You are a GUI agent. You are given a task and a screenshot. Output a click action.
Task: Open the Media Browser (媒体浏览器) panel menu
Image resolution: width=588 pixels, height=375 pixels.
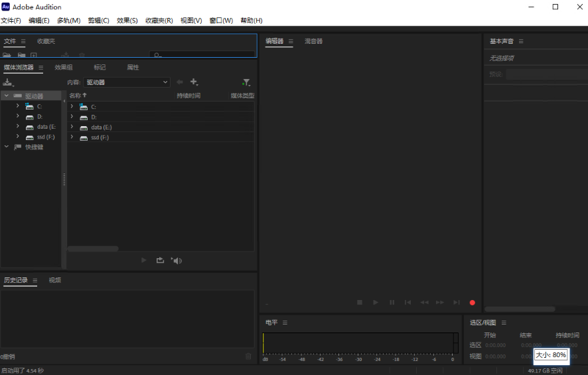pos(41,68)
